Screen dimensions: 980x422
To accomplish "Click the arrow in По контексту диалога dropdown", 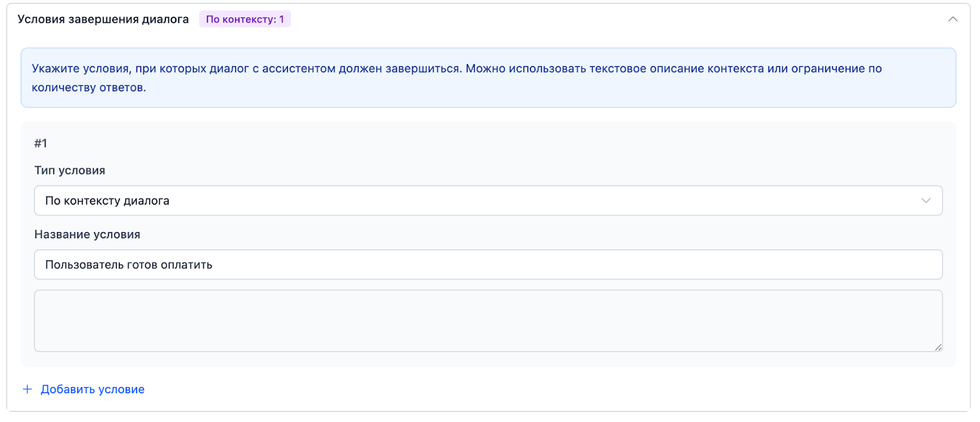I will pos(925,201).
